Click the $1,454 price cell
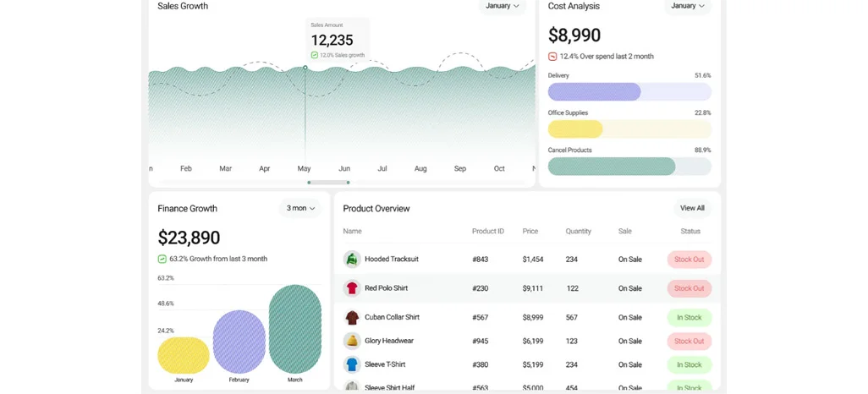Viewport: 868px width, 394px height. point(532,259)
